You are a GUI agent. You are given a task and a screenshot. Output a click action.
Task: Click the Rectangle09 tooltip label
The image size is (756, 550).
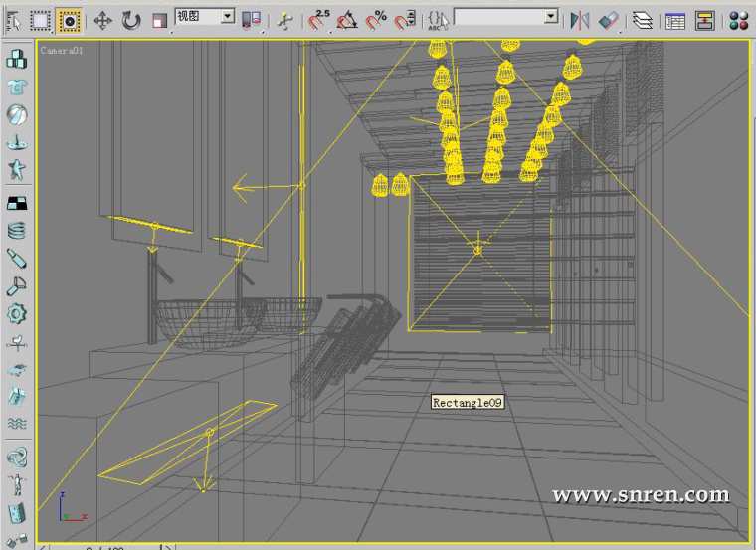468,402
